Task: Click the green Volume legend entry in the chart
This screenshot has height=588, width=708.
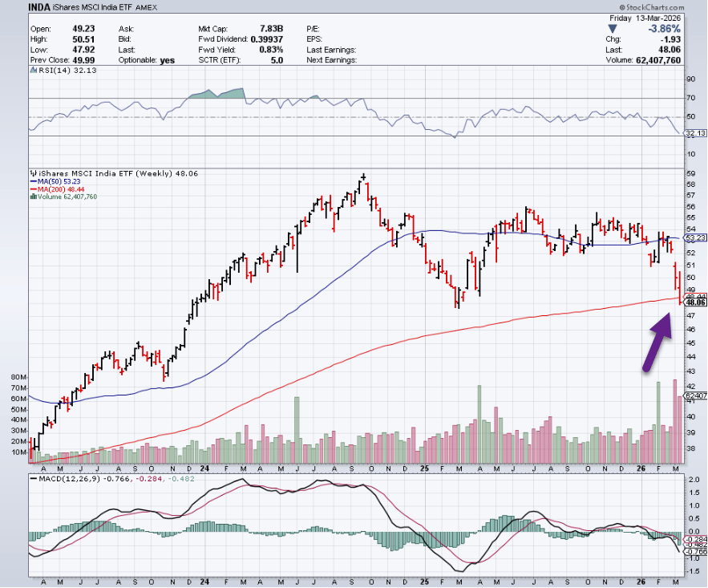Action: point(63,197)
